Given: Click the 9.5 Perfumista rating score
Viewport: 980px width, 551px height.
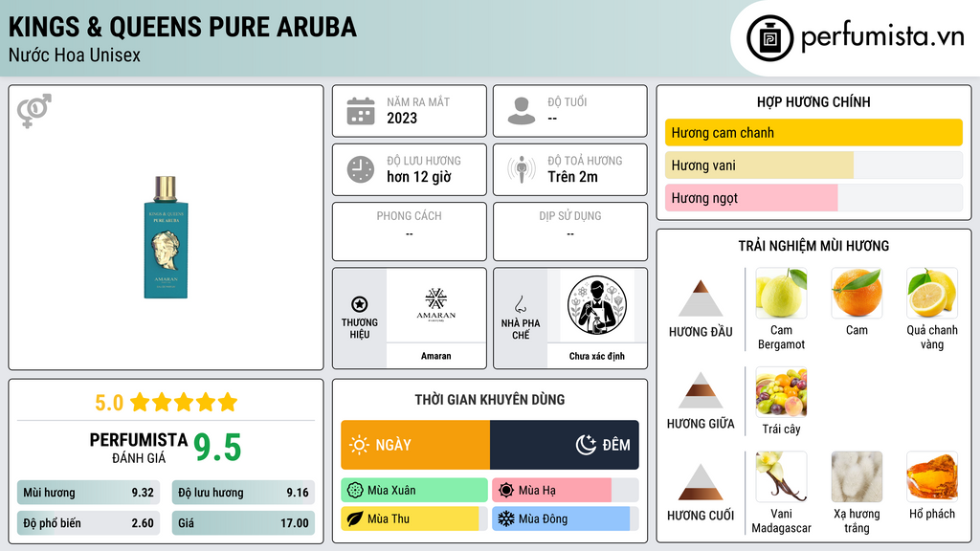Looking at the screenshot, I should coord(217,448).
